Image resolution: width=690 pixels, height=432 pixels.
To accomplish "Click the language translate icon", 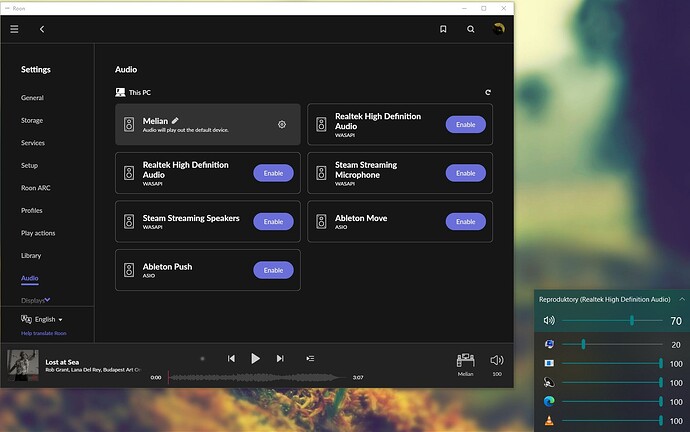I will click(26, 319).
